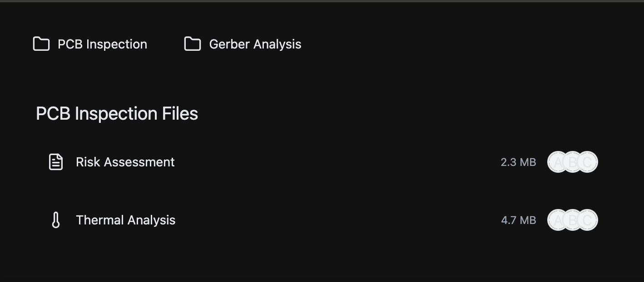The image size is (644, 282).
Task: Click the 2.3 MB file size text
Action: point(518,162)
